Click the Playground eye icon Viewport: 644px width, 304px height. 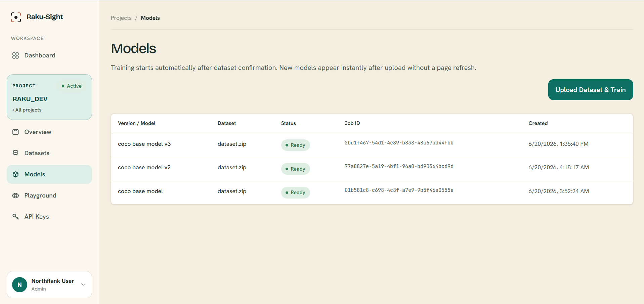tap(15, 196)
